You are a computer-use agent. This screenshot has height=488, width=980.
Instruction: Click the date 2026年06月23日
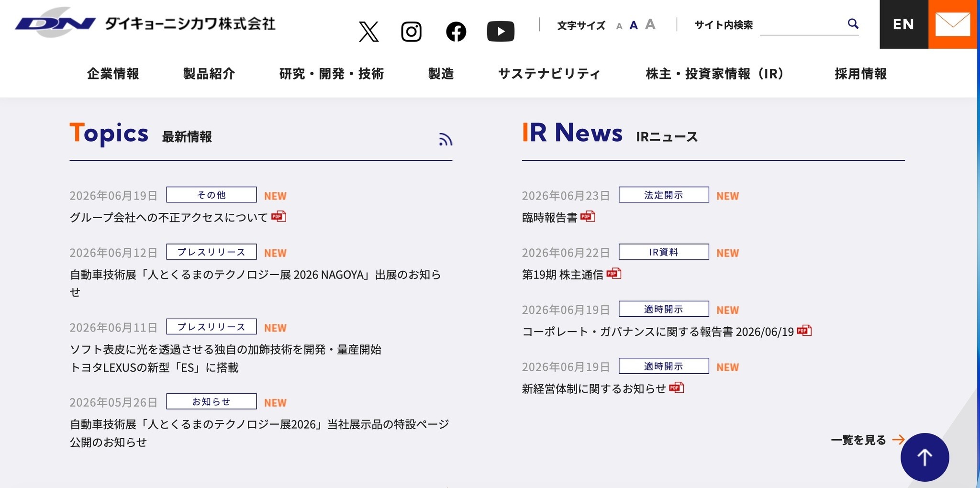pyautogui.click(x=566, y=196)
